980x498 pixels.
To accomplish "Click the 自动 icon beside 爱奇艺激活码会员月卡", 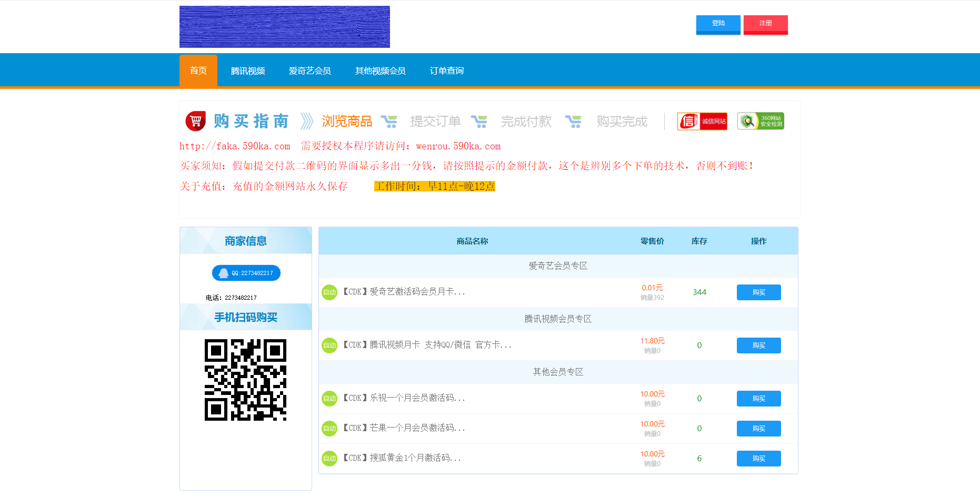I will pyautogui.click(x=329, y=292).
